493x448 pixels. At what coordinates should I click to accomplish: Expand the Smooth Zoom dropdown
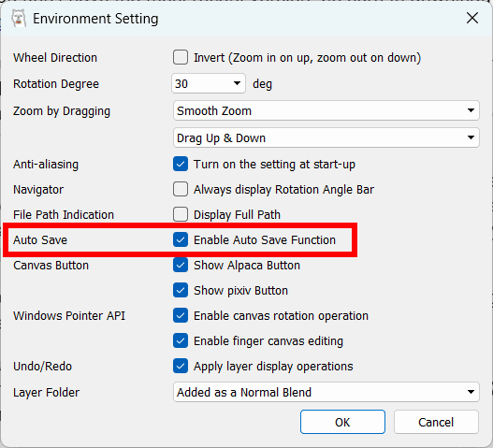[x=326, y=110]
